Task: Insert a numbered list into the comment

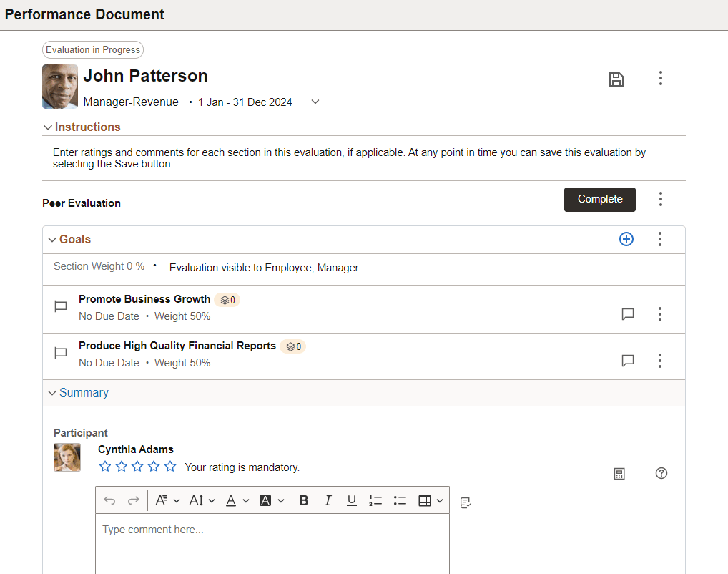Action: click(375, 500)
